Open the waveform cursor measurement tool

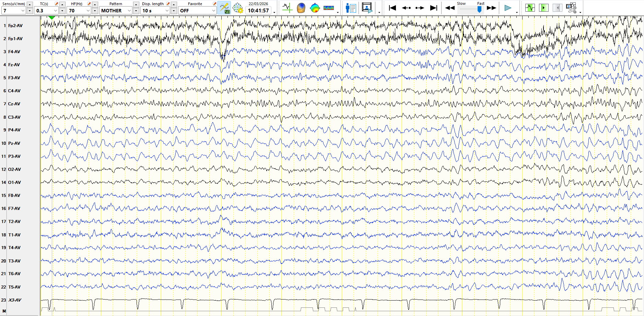(x=287, y=8)
